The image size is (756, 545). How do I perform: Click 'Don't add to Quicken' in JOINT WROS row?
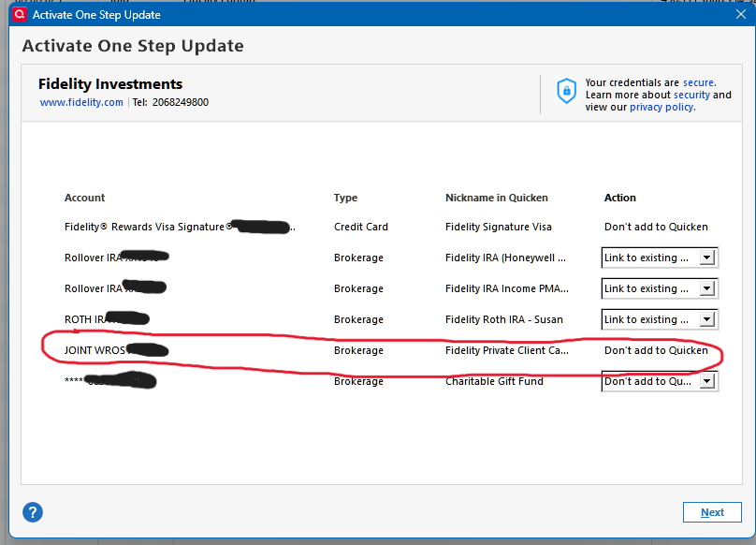[656, 350]
